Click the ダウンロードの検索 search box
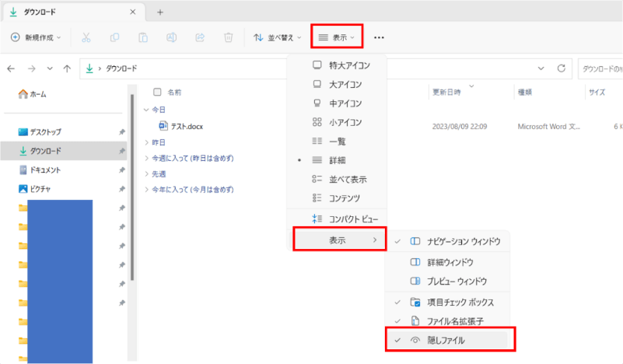 (600, 68)
